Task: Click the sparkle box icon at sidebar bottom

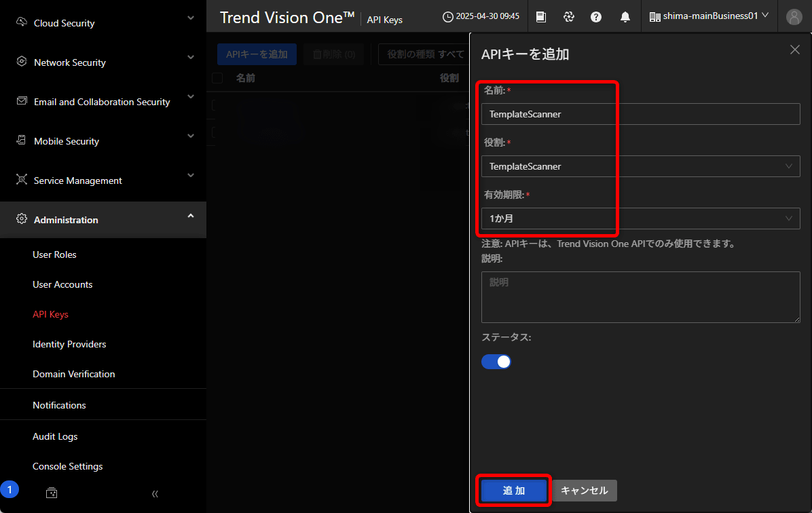Action: (52, 493)
